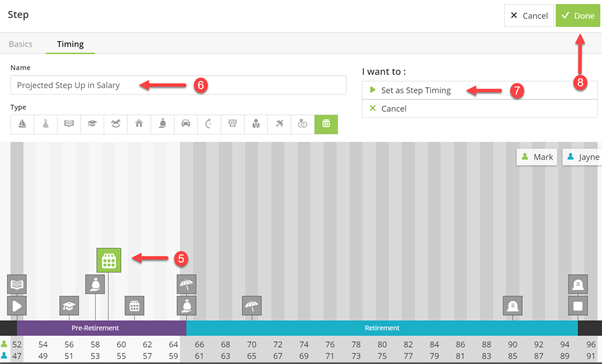The height and width of the screenshot is (364, 602).
Task: Pick the shop storefront type icon
Action: (x=233, y=124)
